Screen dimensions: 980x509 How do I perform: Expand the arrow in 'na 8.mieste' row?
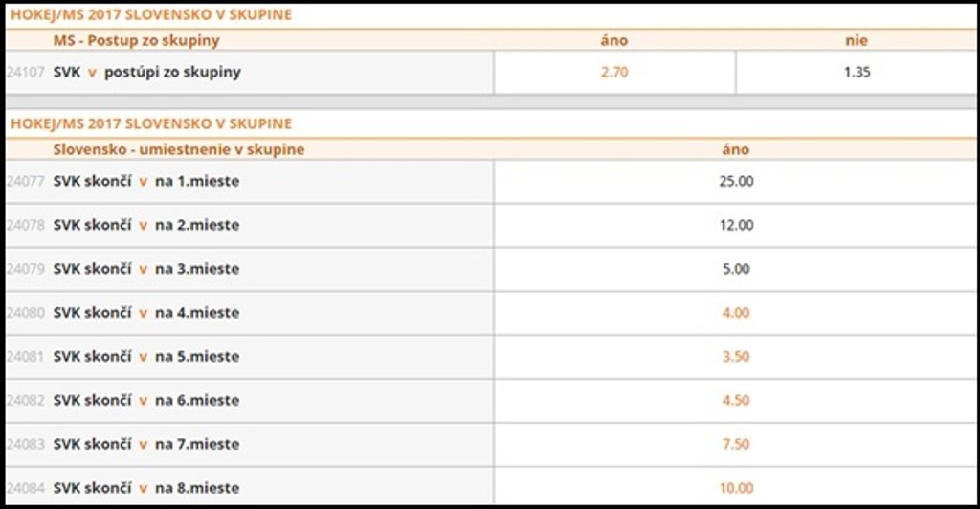(x=144, y=489)
